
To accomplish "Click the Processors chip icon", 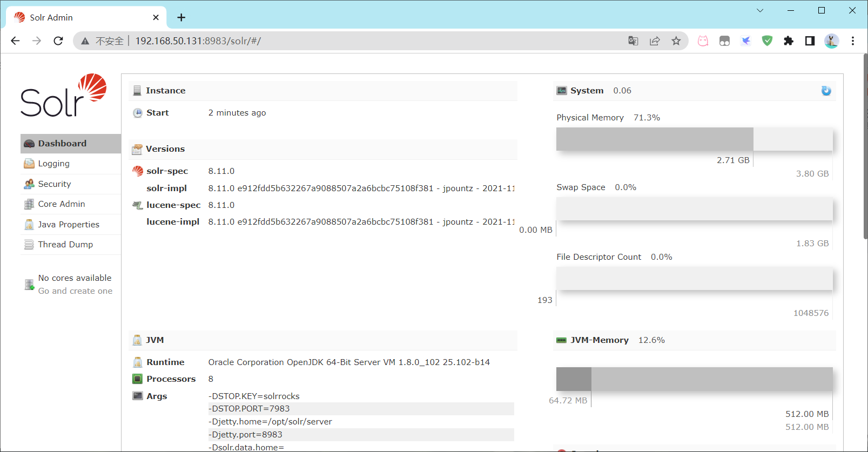I will 138,379.
